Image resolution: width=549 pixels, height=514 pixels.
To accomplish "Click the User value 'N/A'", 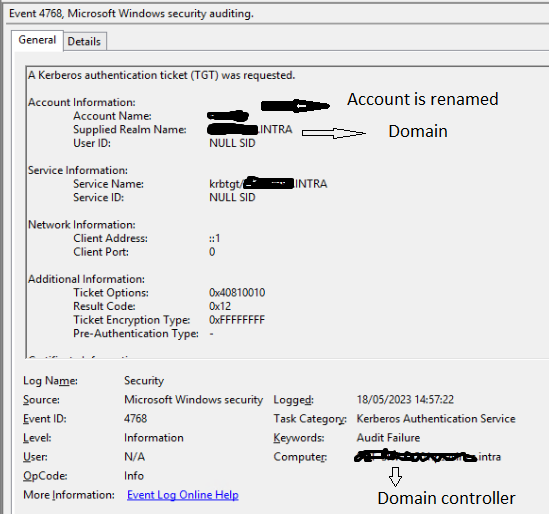I will point(134,457).
